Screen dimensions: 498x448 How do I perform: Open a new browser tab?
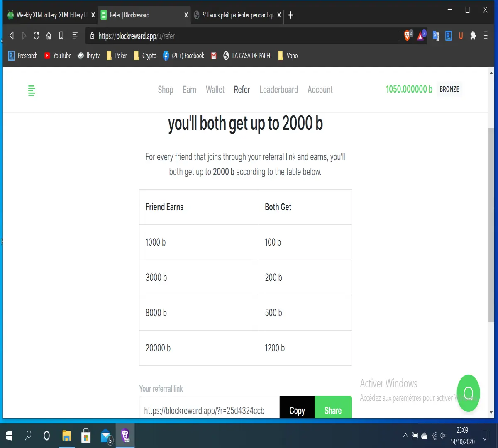[290, 15]
